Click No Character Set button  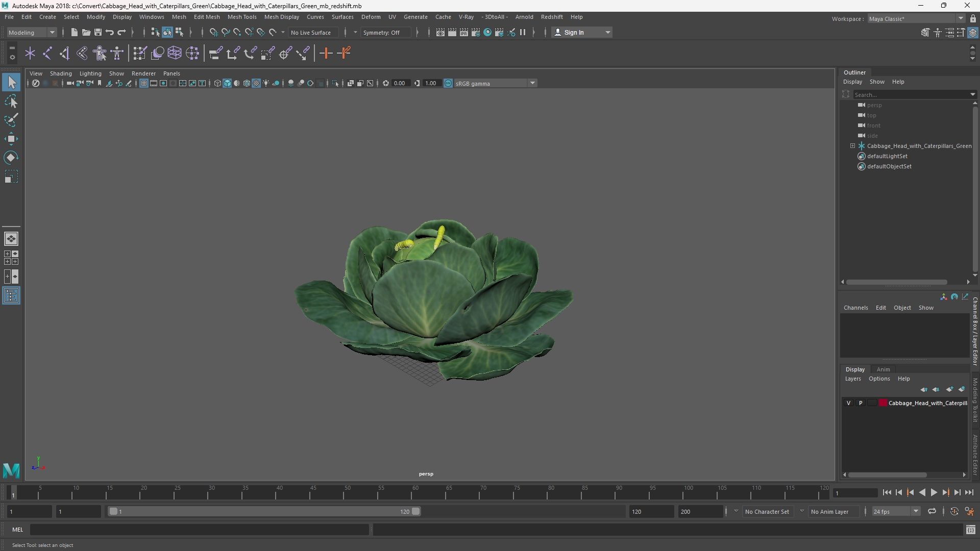767,511
